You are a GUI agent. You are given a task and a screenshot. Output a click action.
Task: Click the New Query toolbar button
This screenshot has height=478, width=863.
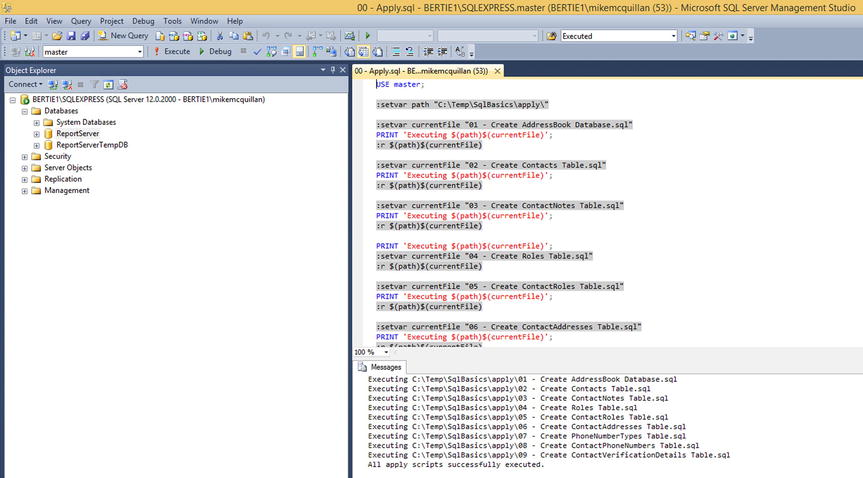pyautogui.click(x=123, y=36)
